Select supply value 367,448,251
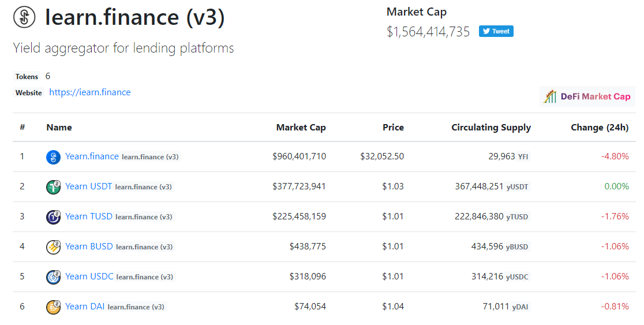Screen dimensions: 644x325 tap(479, 186)
